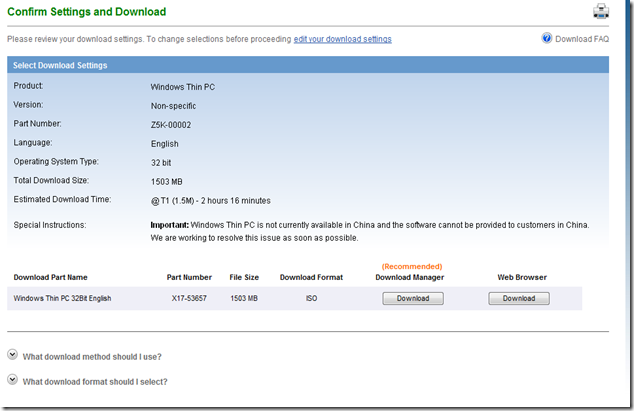634x411 pixels.
Task: Open What download format should I select? text
Action: point(95,382)
